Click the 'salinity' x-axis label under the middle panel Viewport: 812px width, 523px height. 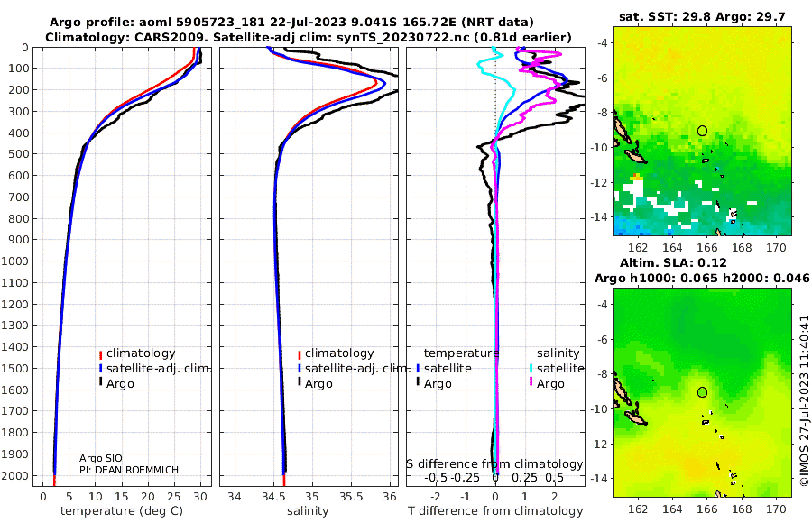(x=308, y=511)
